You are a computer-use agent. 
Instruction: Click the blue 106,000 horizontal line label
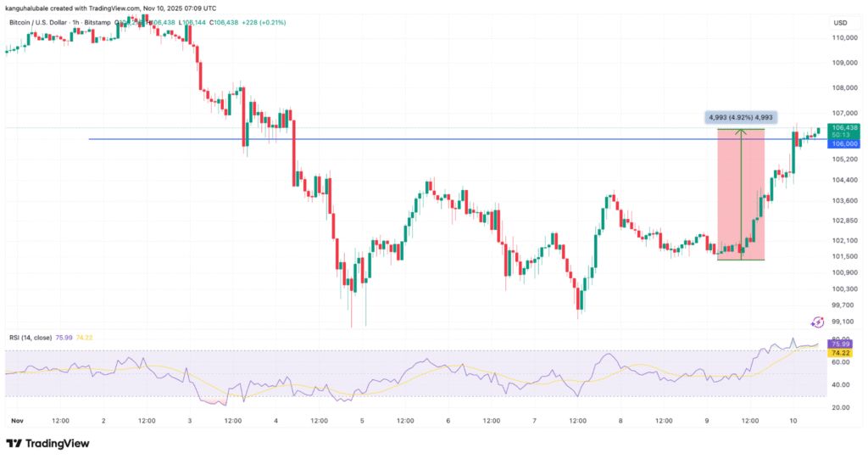click(x=846, y=143)
